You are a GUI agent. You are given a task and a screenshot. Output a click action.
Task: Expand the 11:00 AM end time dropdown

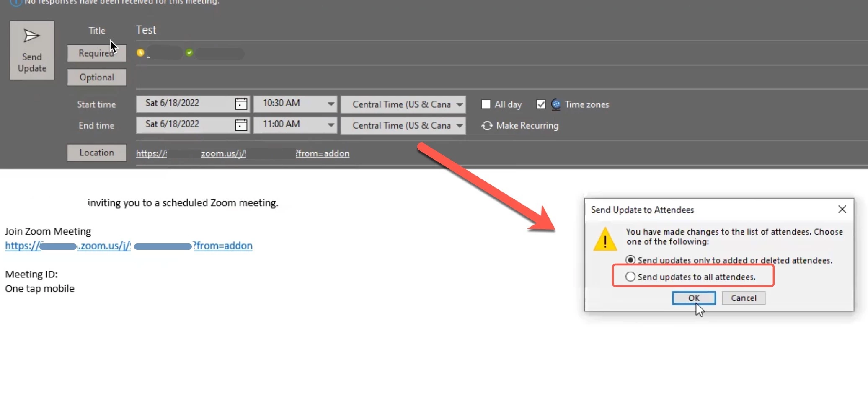pyautogui.click(x=331, y=124)
